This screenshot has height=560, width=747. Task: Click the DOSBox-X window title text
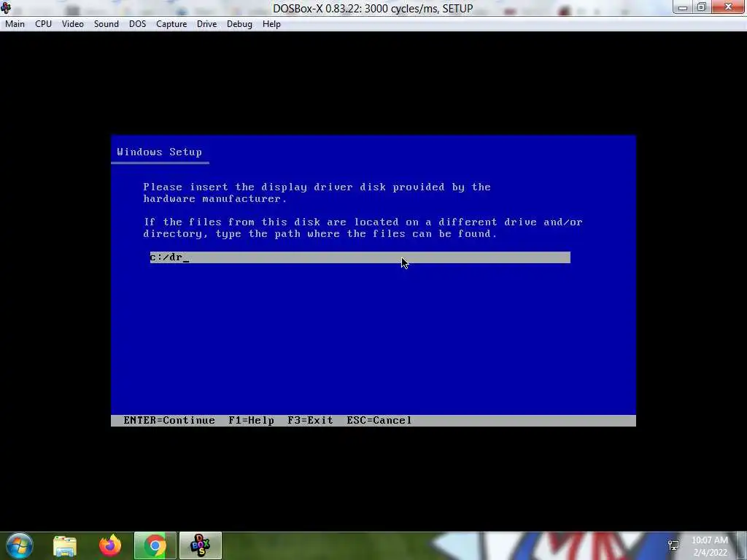(373, 8)
